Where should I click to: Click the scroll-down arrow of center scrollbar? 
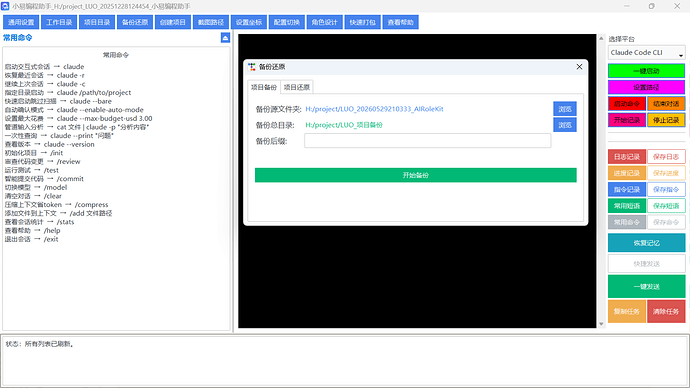(601, 324)
